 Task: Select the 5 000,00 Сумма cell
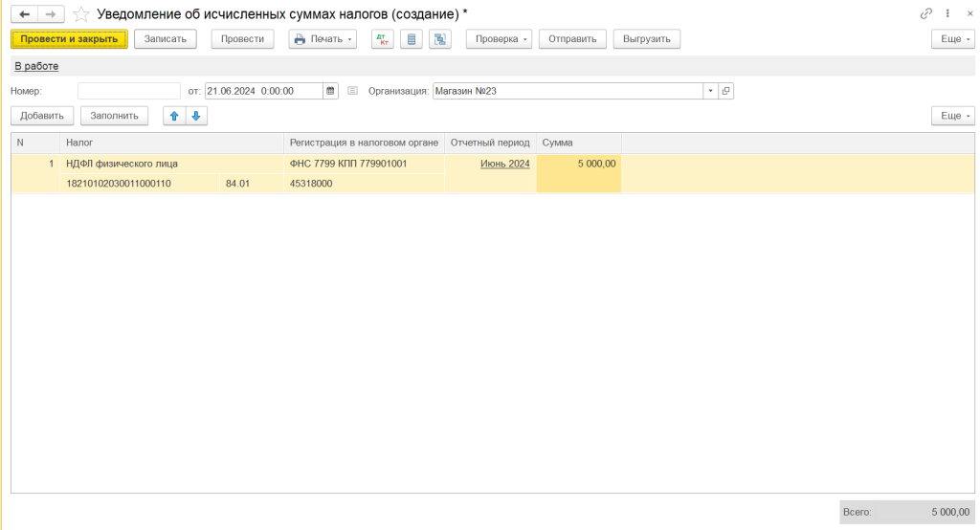tap(579, 164)
